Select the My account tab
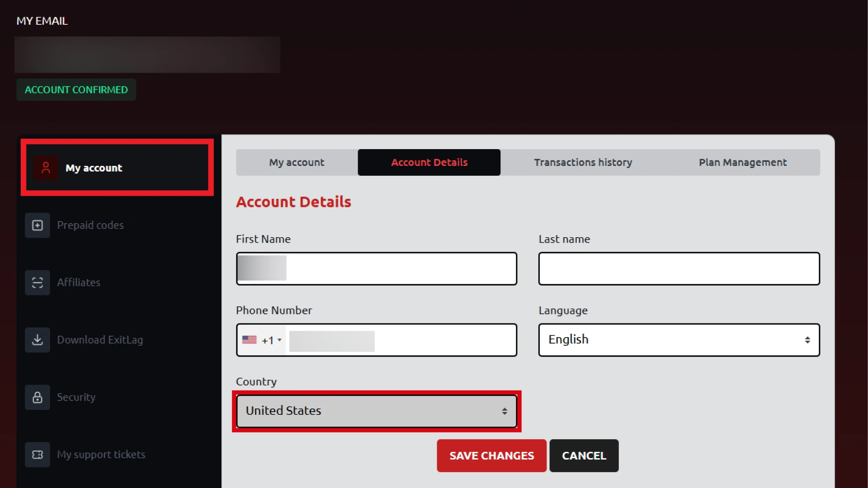This screenshot has width=868, height=488. pyautogui.click(x=296, y=162)
